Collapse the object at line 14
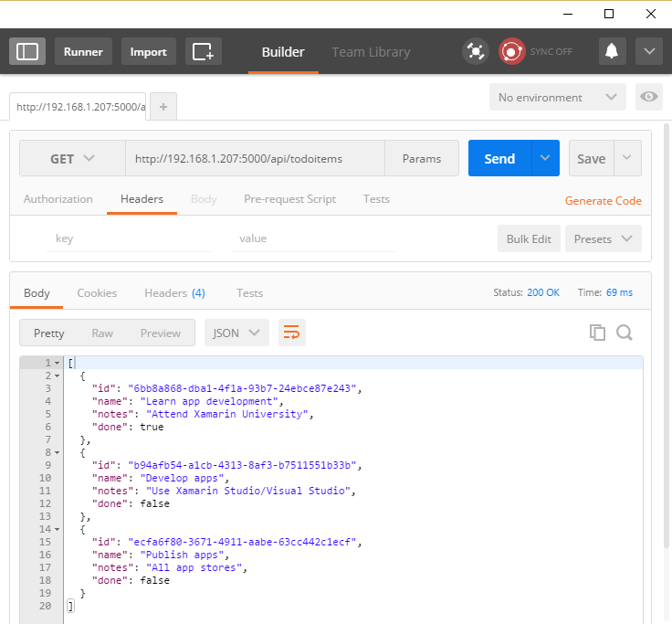Image resolution: width=672 pixels, height=624 pixels. pos(57,529)
